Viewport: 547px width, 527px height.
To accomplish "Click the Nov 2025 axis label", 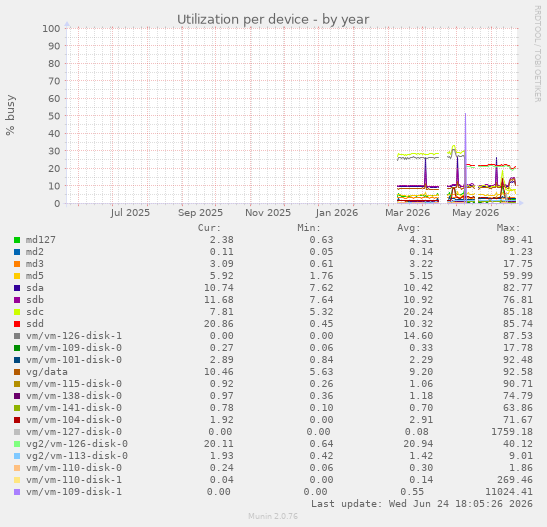I will click(x=268, y=213).
